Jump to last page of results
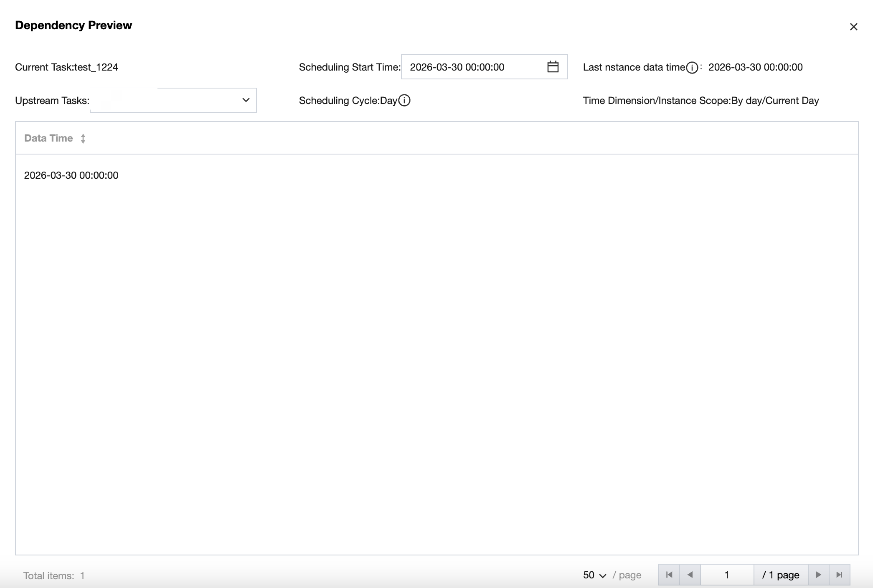This screenshot has width=873, height=588. (x=839, y=575)
